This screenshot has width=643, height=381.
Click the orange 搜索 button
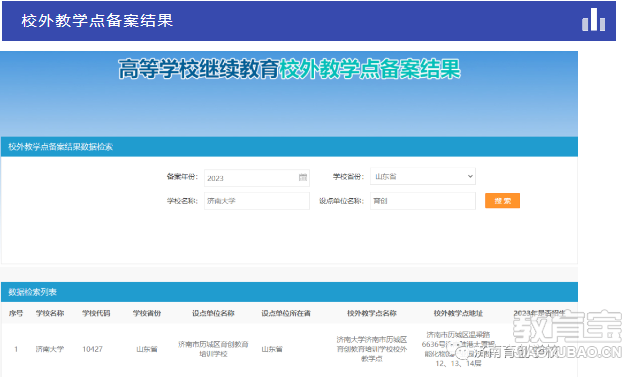pos(502,201)
